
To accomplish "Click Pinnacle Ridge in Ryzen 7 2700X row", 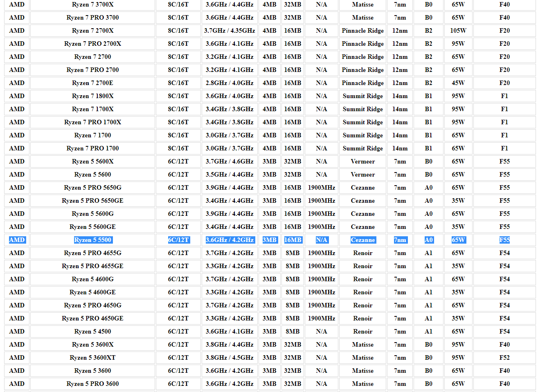I will click(363, 31).
